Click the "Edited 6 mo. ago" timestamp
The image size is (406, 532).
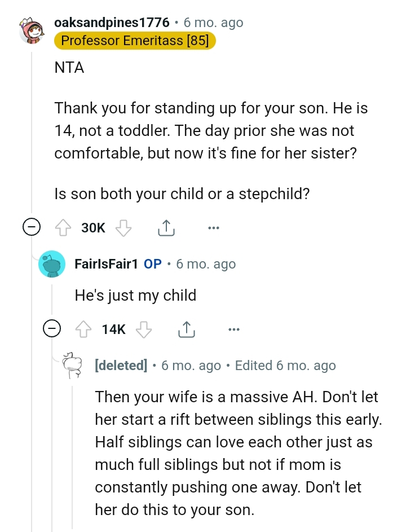pyautogui.click(x=285, y=366)
